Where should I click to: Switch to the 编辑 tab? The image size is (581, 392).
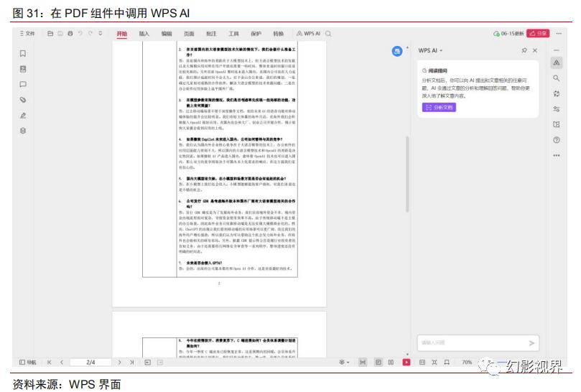point(167,34)
